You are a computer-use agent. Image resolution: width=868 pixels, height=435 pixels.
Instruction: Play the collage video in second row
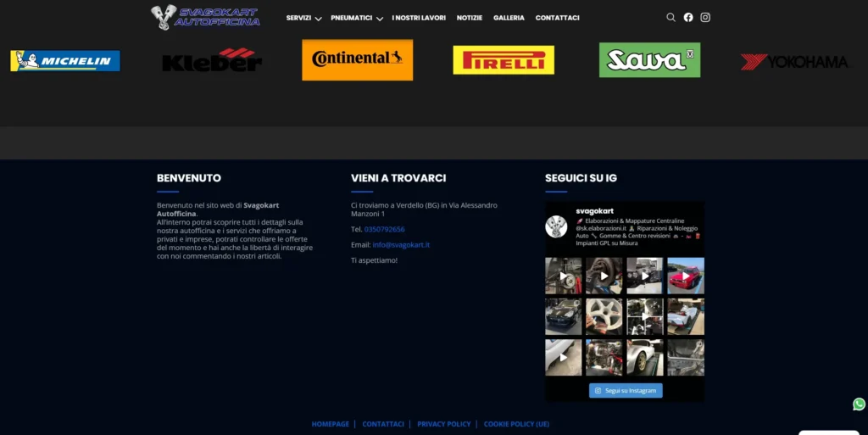645,316
